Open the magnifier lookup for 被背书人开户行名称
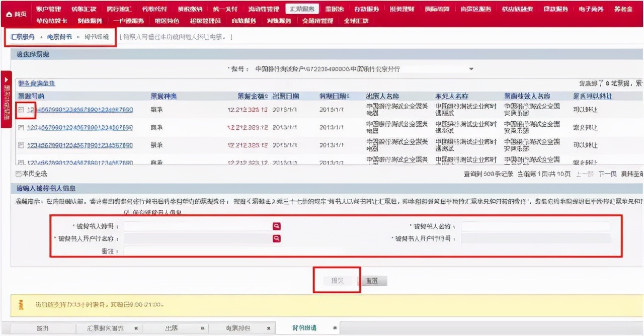The height and width of the screenshot is (336, 644). click(x=276, y=238)
